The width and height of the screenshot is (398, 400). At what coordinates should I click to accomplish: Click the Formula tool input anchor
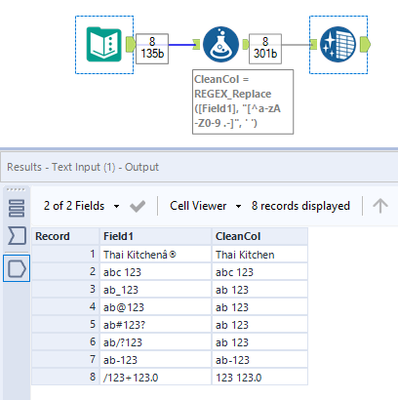click(196, 44)
